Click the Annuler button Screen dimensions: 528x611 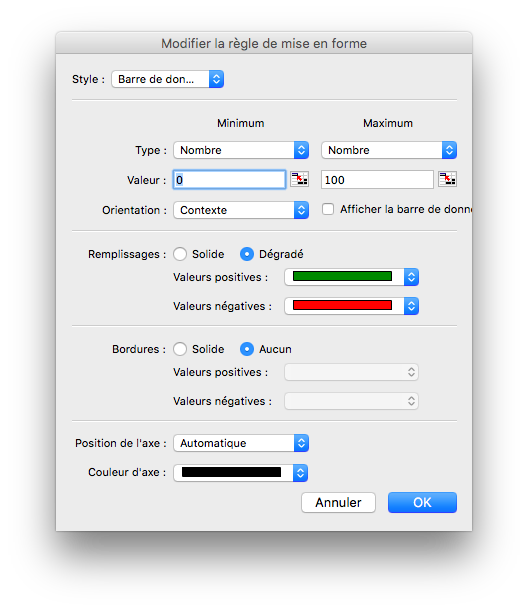338,503
